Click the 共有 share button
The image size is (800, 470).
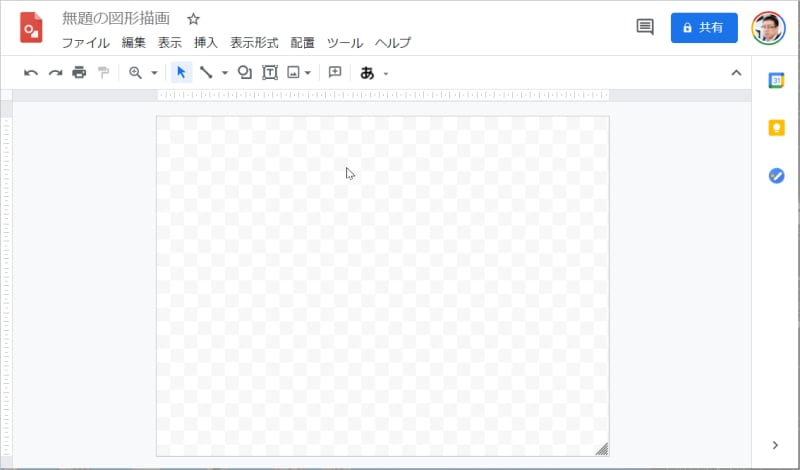click(x=704, y=28)
